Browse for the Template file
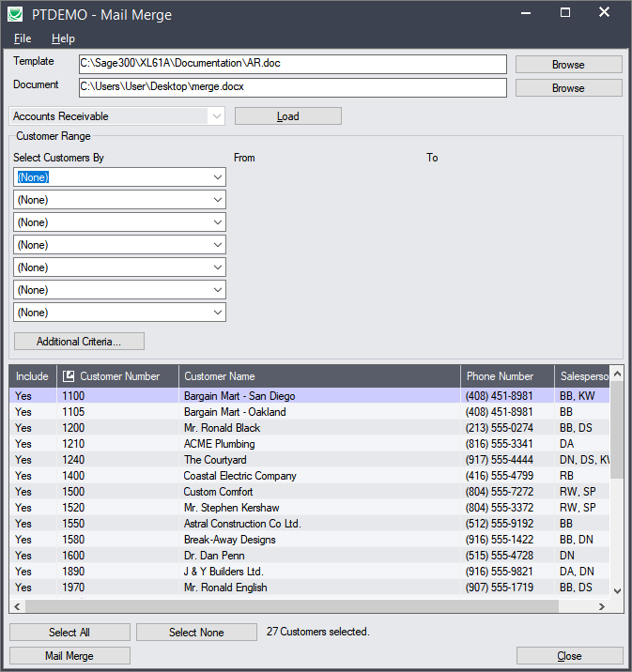 568,65
